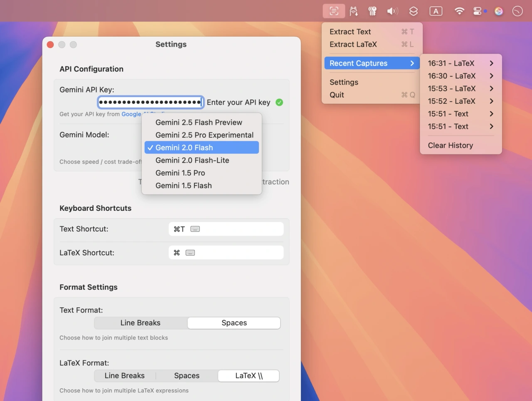Open the Wi-Fi status menu
532x401 pixels.
tap(459, 11)
